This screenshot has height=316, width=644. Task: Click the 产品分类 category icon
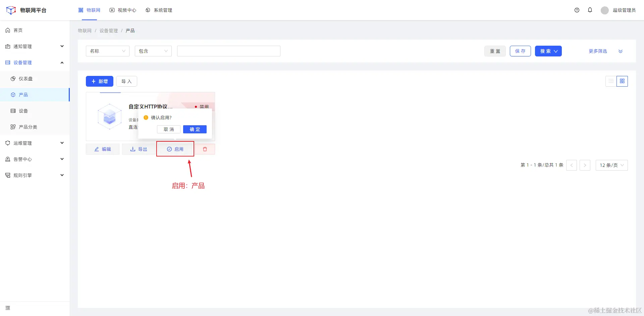[x=13, y=127]
